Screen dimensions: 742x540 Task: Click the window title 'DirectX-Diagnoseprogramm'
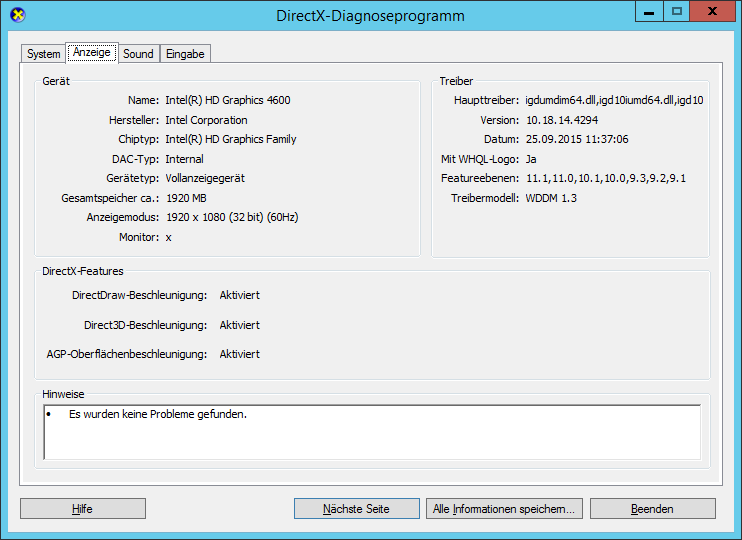point(371,16)
